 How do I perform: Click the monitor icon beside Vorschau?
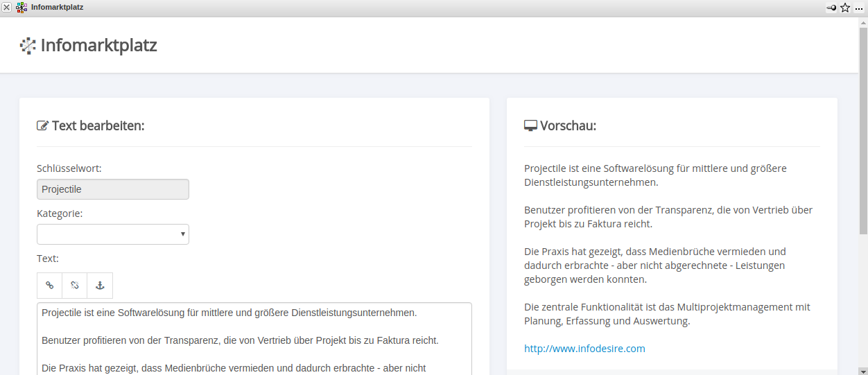(x=530, y=126)
